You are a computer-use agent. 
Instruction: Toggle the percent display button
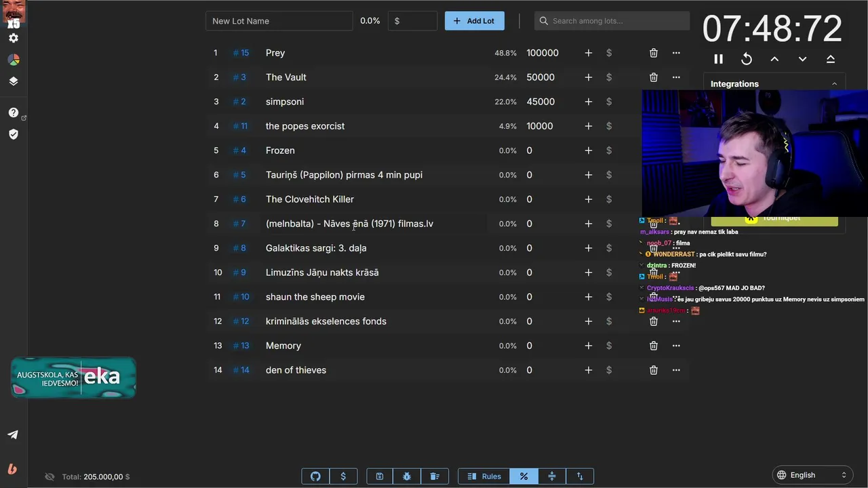click(x=524, y=476)
